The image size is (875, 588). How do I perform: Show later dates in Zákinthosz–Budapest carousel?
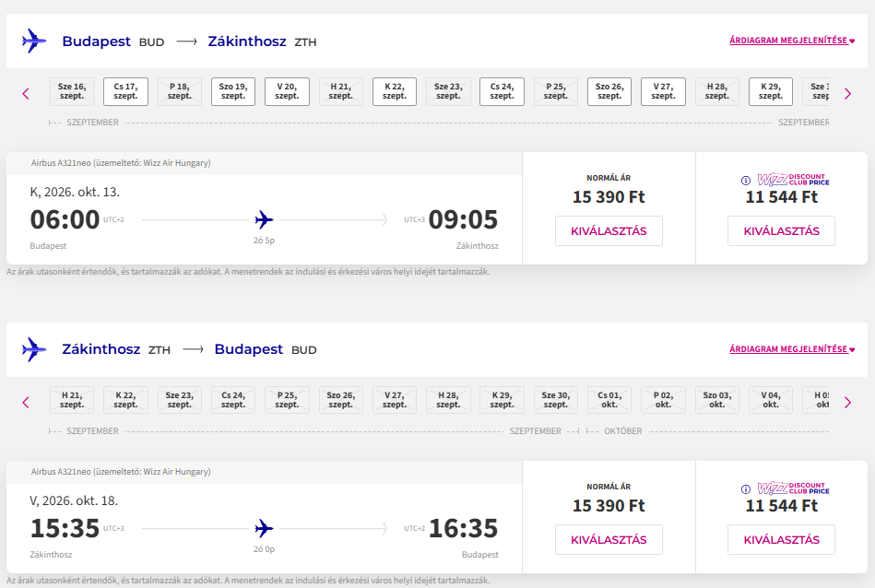(847, 402)
